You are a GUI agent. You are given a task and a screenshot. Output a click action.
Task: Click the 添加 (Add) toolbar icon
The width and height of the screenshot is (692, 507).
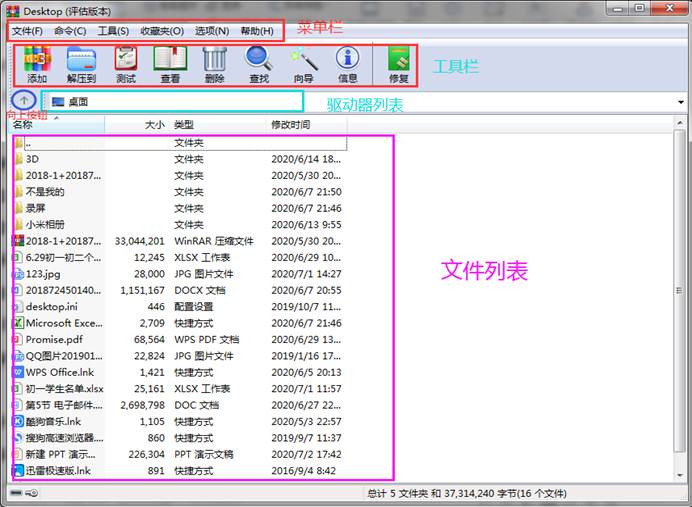(x=37, y=62)
